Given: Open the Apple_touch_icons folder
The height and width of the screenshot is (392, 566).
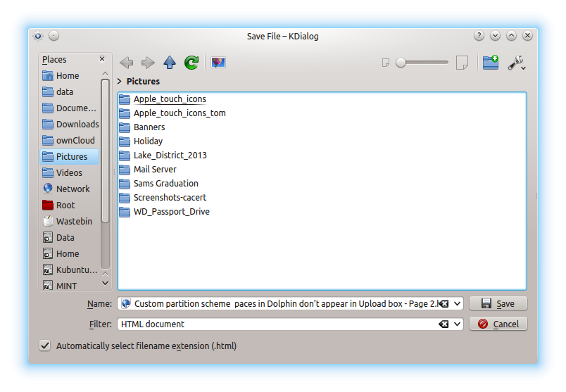Looking at the screenshot, I should click(x=163, y=99).
